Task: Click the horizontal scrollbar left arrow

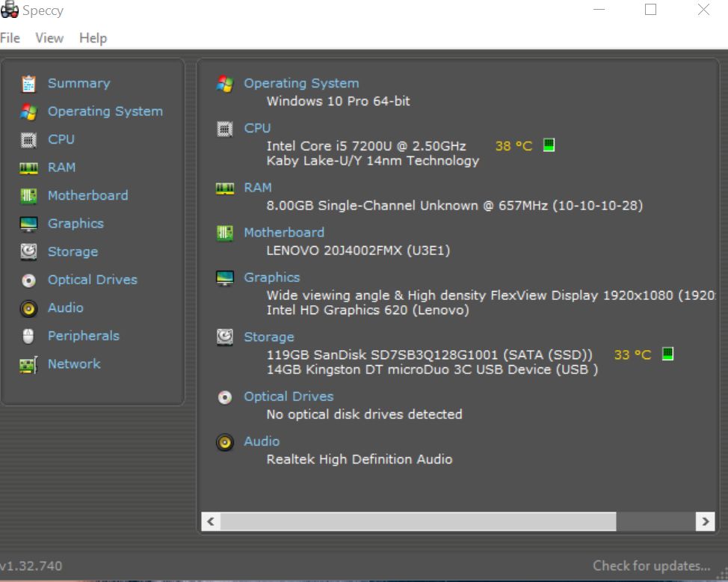Action: (211, 521)
